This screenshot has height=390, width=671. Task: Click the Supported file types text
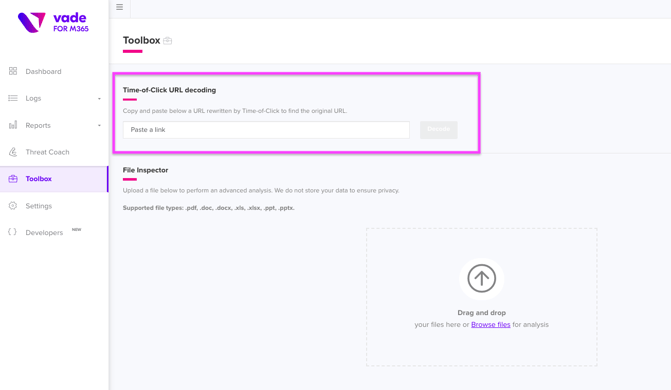(x=209, y=208)
